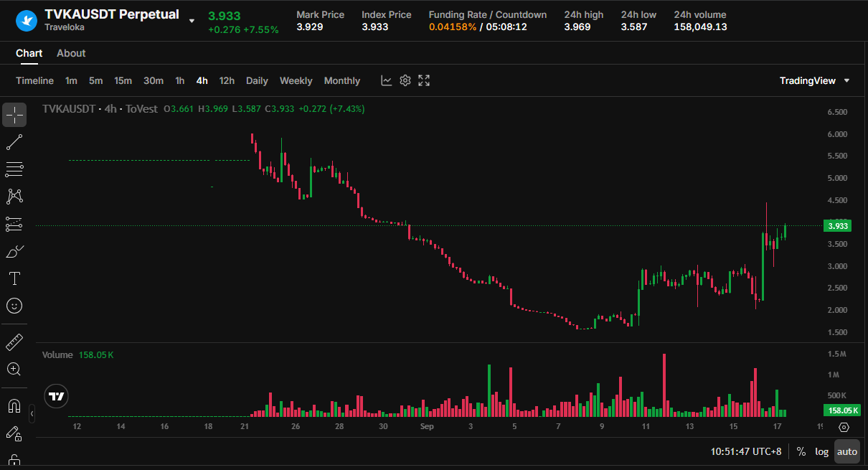
Task: Select the Weekly interval
Action: tap(296, 80)
